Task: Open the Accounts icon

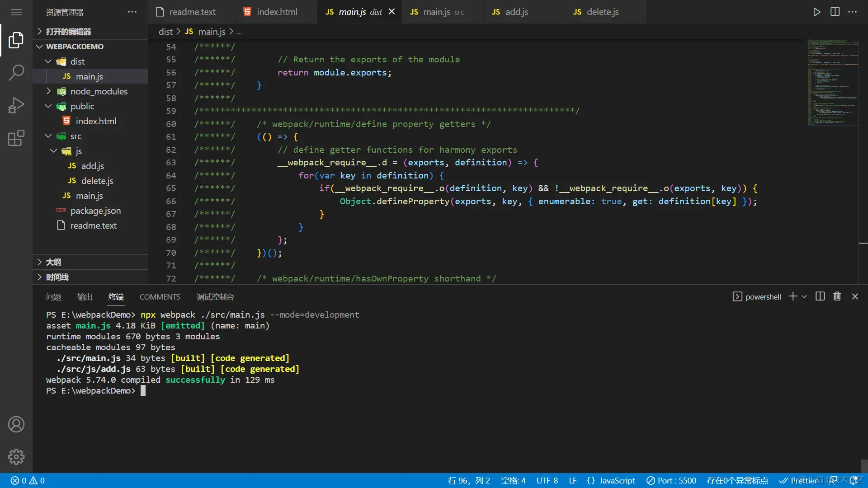Action: (16, 424)
